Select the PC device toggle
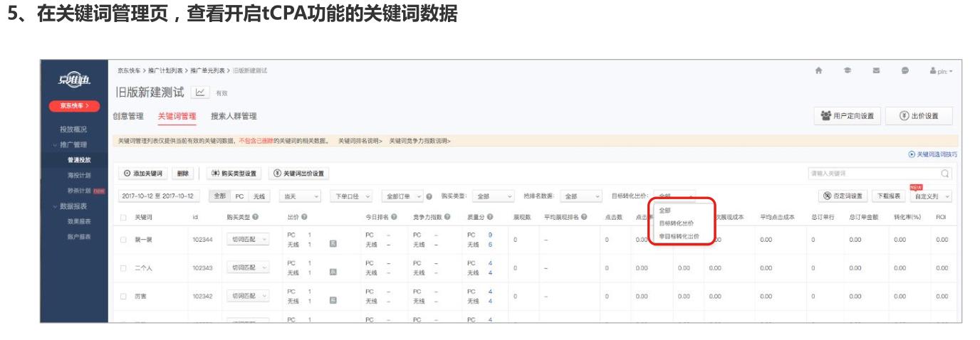The image size is (980, 340). pos(240,195)
